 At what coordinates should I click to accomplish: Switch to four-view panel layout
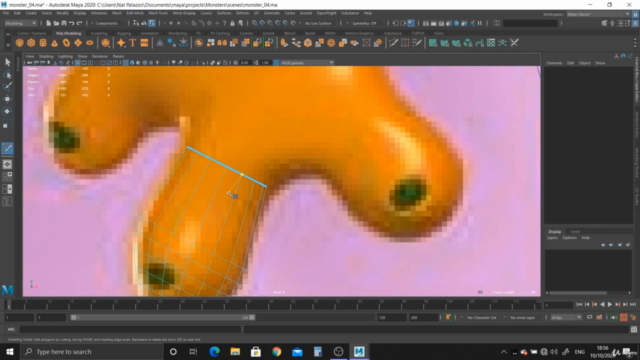click(7, 176)
